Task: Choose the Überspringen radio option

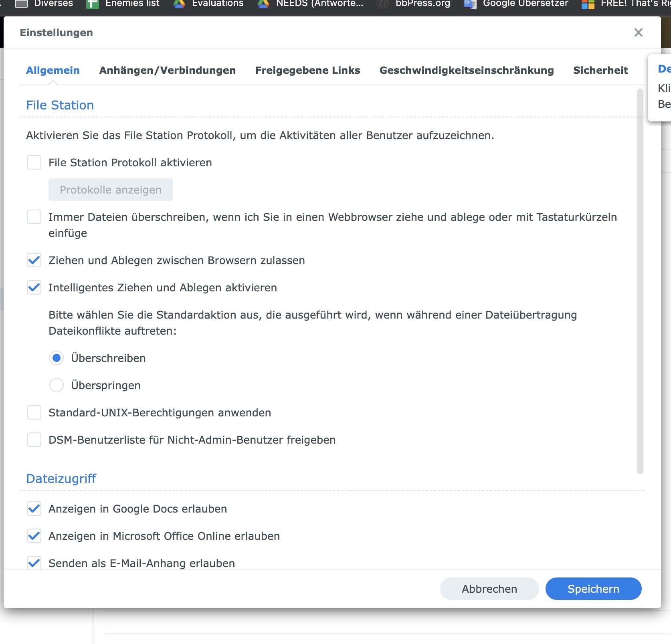Action: pyautogui.click(x=57, y=386)
